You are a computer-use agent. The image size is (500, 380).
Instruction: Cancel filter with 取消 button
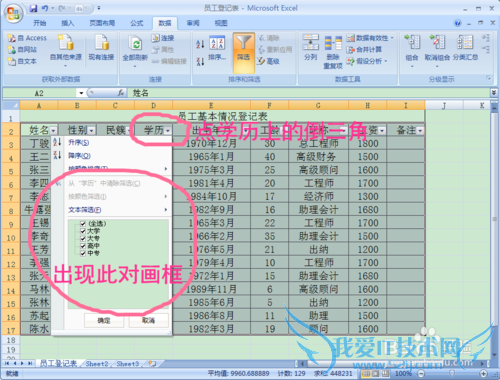pyautogui.click(x=149, y=320)
